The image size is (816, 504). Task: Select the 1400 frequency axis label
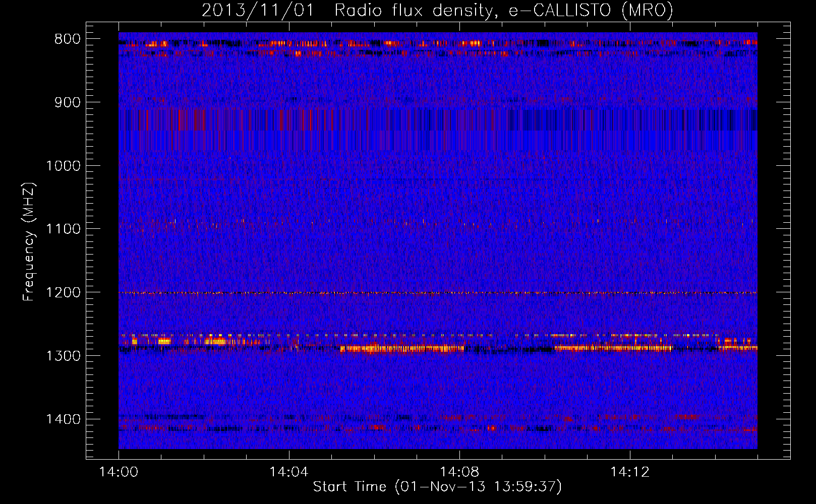click(63, 419)
